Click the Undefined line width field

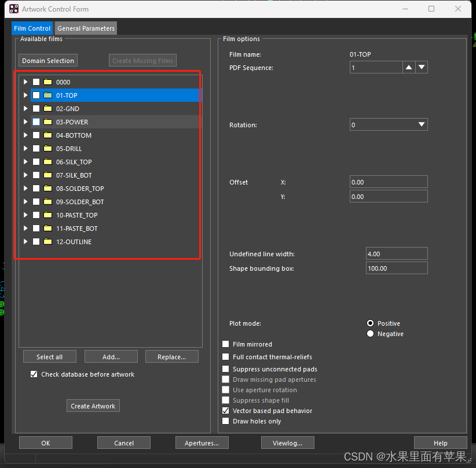397,253
